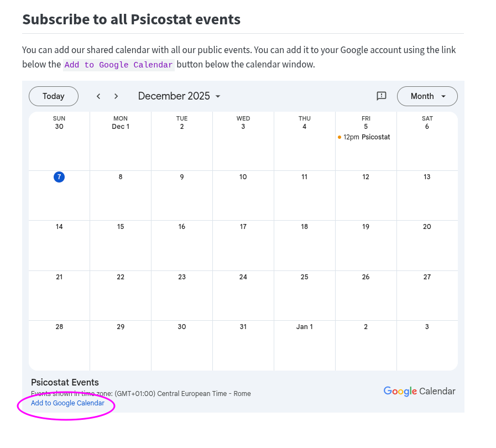This screenshot has width=496, height=448.
Task: Click date 10 on Wednesday
Action: click(243, 177)
